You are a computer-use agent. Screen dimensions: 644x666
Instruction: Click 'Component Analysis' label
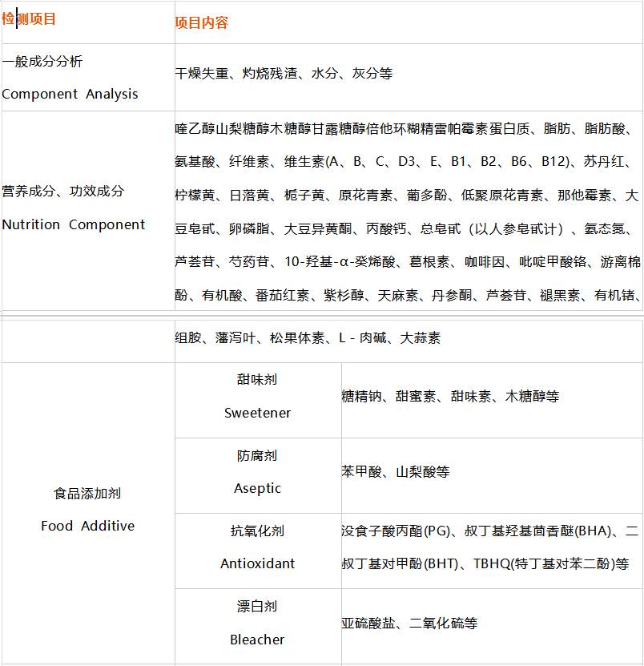click(x=70, y=94)
